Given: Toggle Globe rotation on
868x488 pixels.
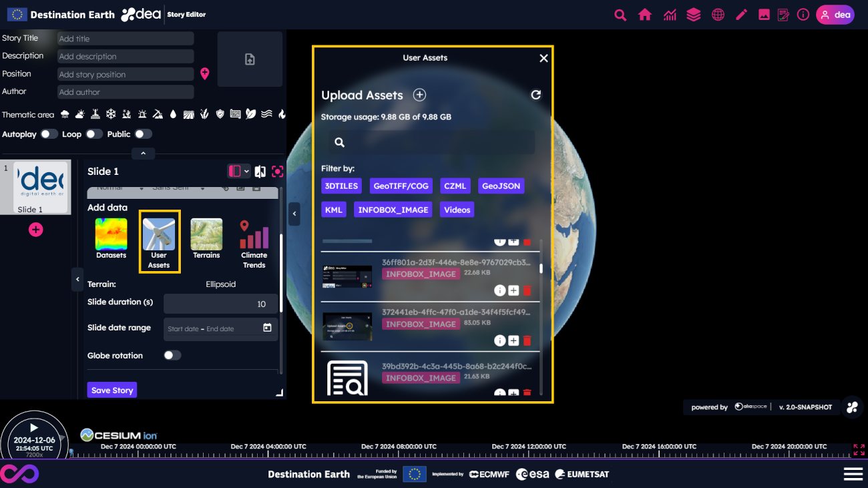Looking at the screenshot, I should pos(172,355).
